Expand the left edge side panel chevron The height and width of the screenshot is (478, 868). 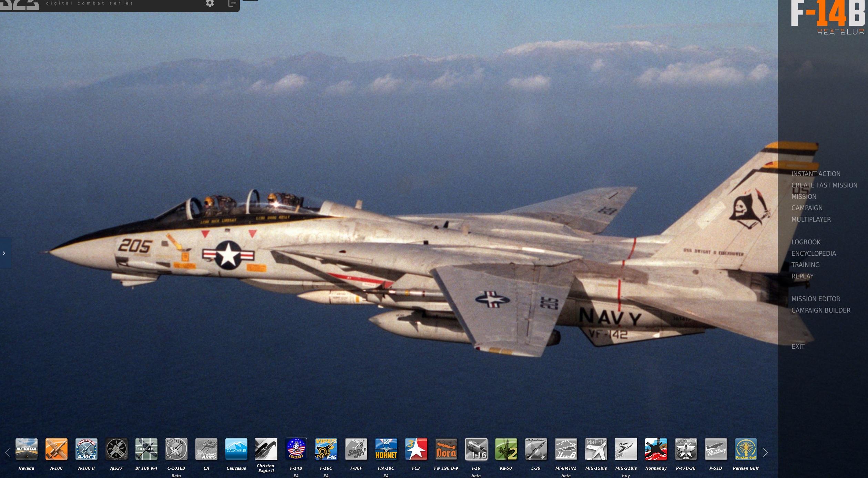click(x=4, y=253)
